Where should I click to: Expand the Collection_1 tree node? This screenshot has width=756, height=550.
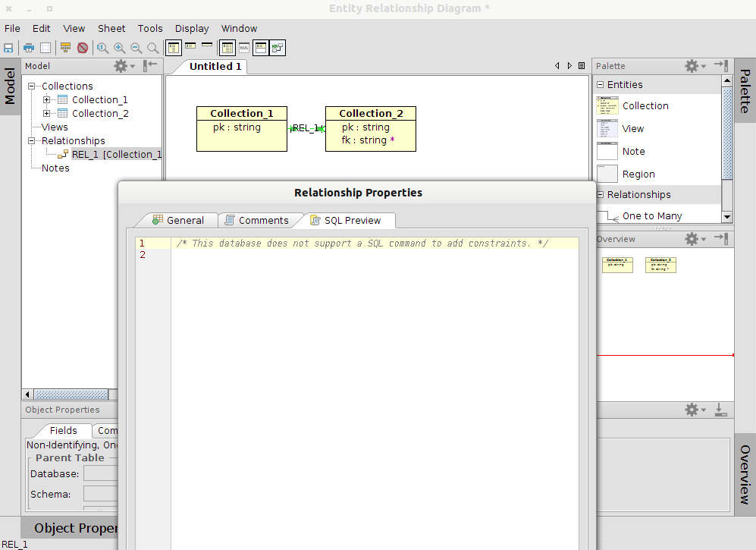tap(47, 100)
